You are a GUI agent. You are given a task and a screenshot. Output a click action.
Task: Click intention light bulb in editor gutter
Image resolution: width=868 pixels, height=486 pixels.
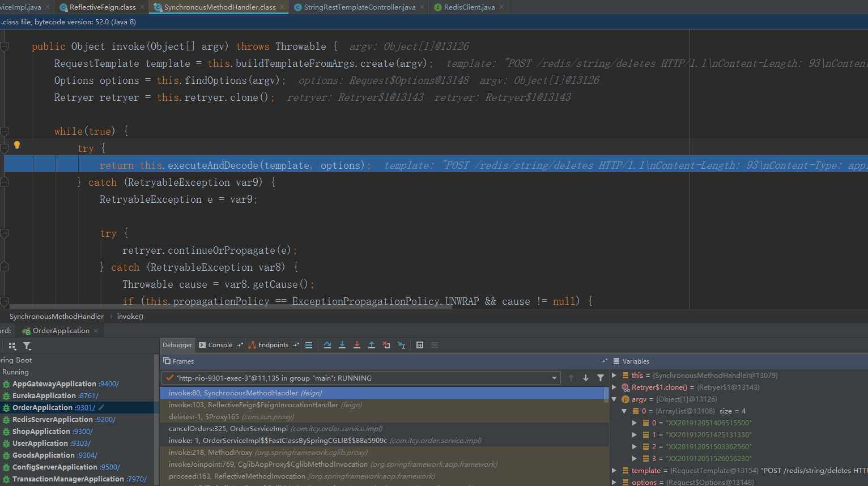(x=17, y=145)
